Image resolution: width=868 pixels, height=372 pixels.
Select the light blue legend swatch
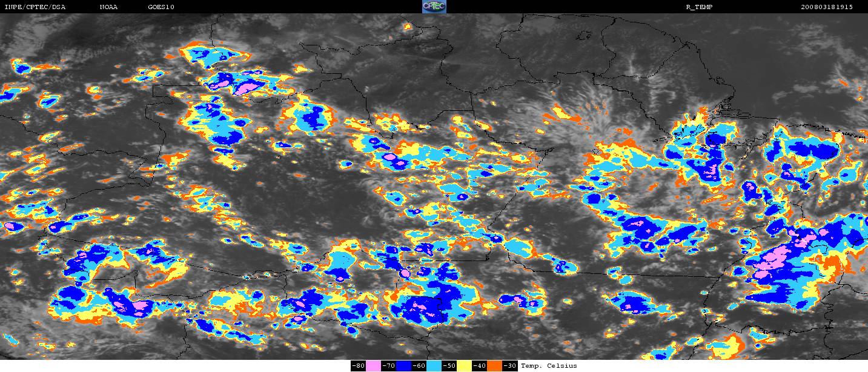click(x=434, y=366)
